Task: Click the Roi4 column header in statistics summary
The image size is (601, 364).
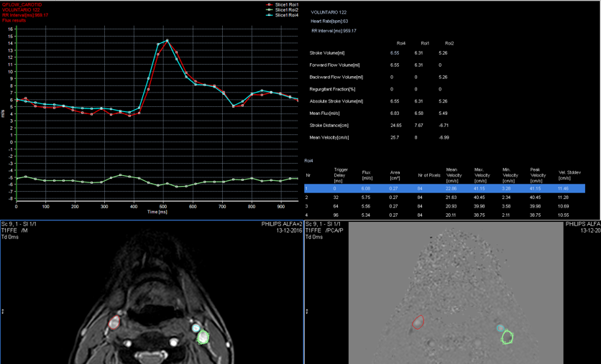Action: [x=401, y=43]
